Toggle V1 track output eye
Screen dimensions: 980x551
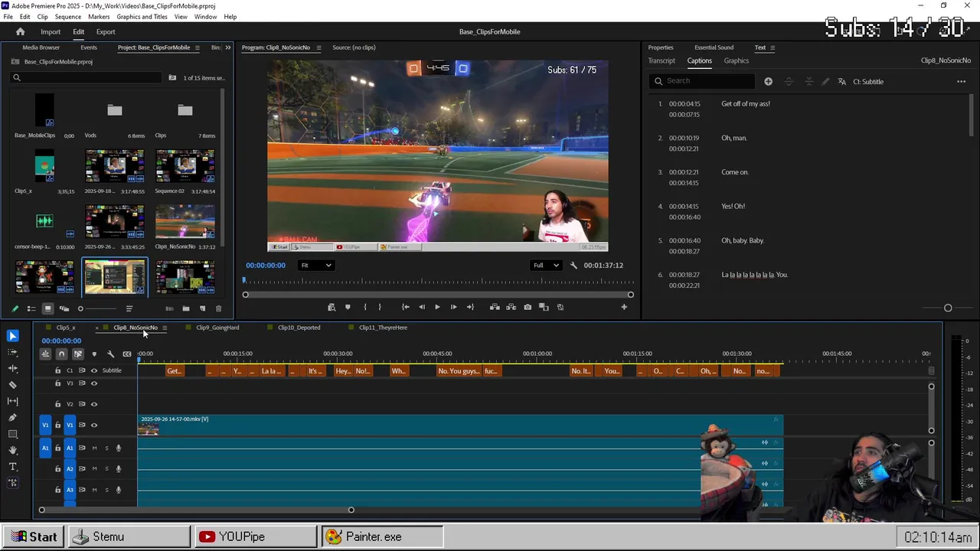[x=94, y=425]
